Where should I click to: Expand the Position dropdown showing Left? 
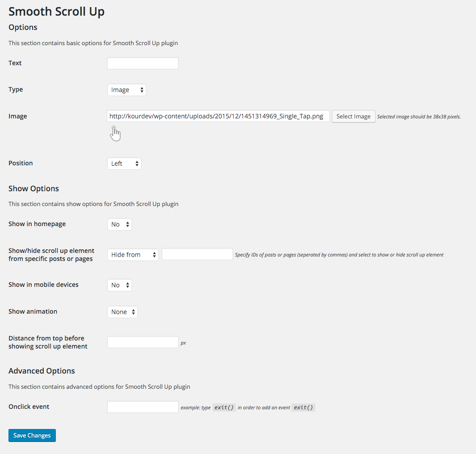124,164
